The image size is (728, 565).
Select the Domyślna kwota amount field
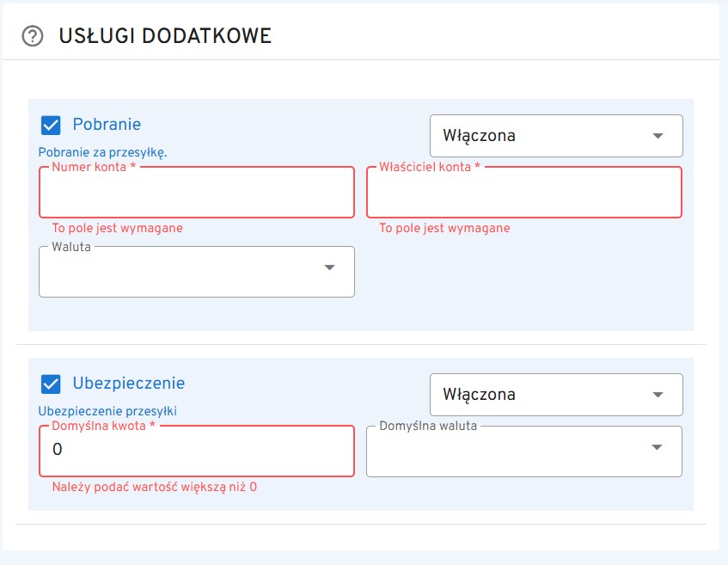(196, 451)
